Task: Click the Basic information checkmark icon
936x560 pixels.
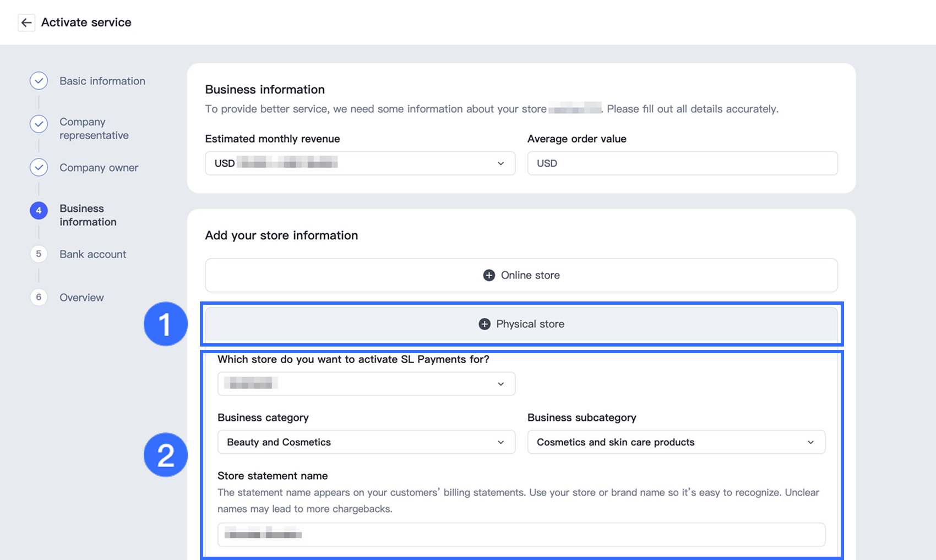Action: (39, 81)
